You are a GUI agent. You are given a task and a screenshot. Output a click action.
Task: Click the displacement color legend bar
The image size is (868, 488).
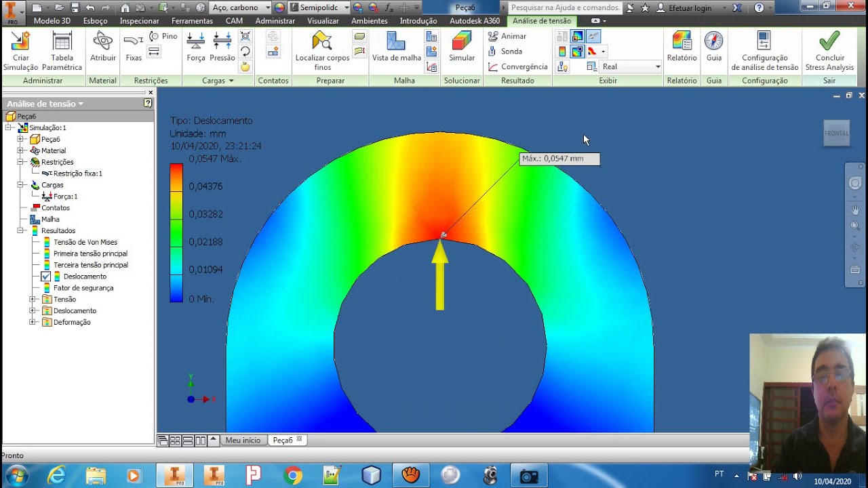176,232
